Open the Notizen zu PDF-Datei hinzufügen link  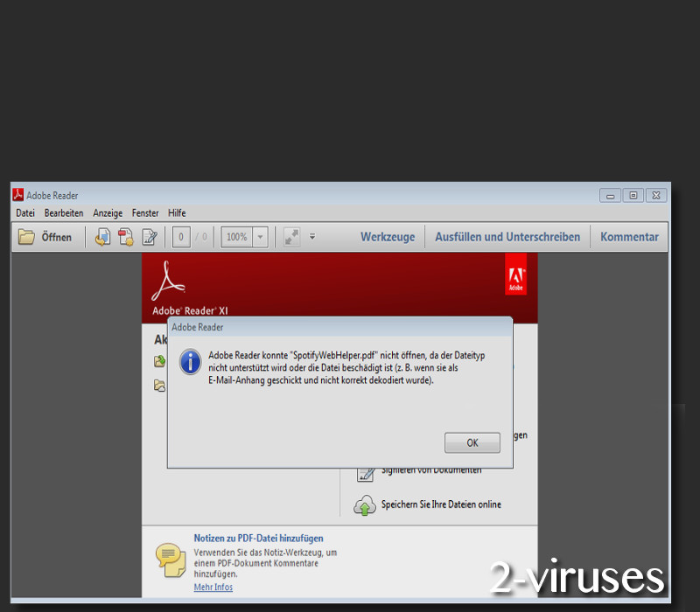pos(258,538)
